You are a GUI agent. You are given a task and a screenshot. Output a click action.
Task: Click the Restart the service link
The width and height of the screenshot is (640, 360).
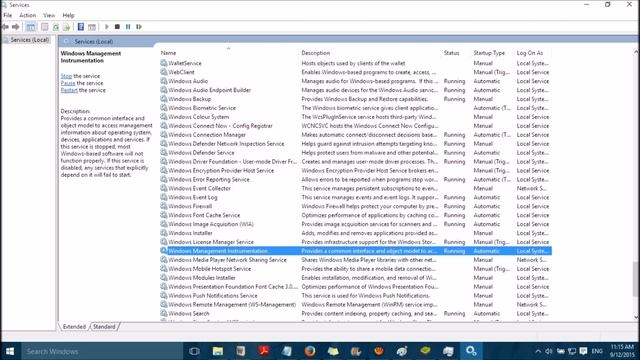click(x=69, y=90)
